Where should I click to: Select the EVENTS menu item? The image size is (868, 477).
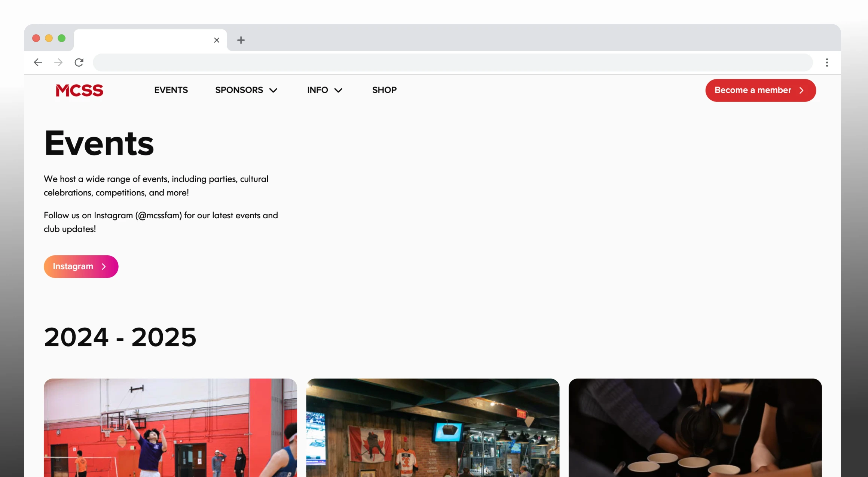(x=171, y=90)
